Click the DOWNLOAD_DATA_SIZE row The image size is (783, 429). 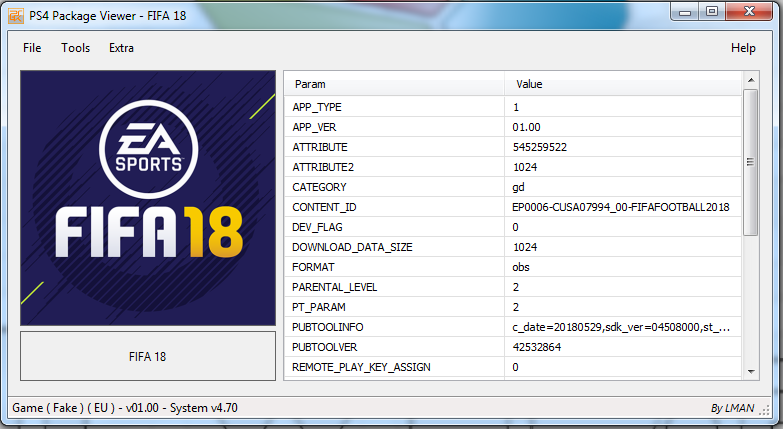point(397,247)
